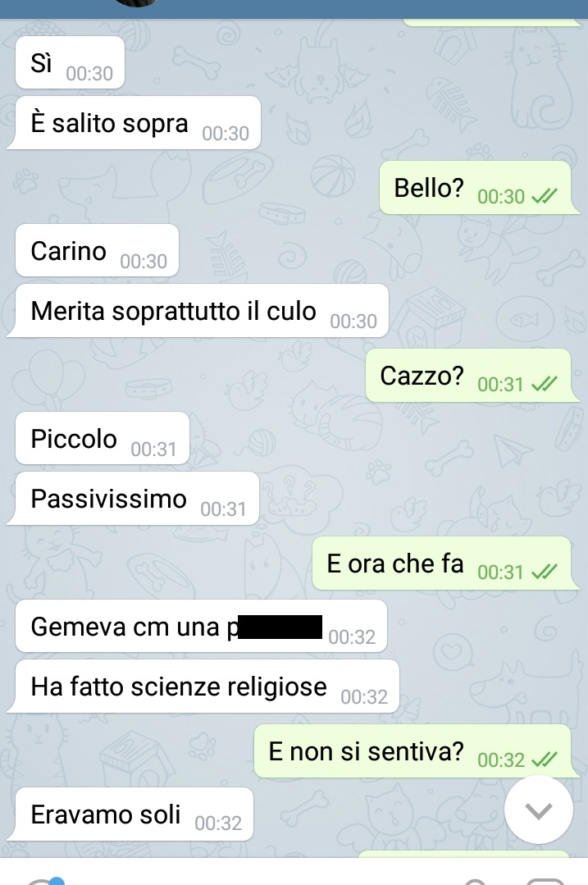Tap timestamp on "Eravamo soli" message
588x885 pixels.
(x=218, y=823)
